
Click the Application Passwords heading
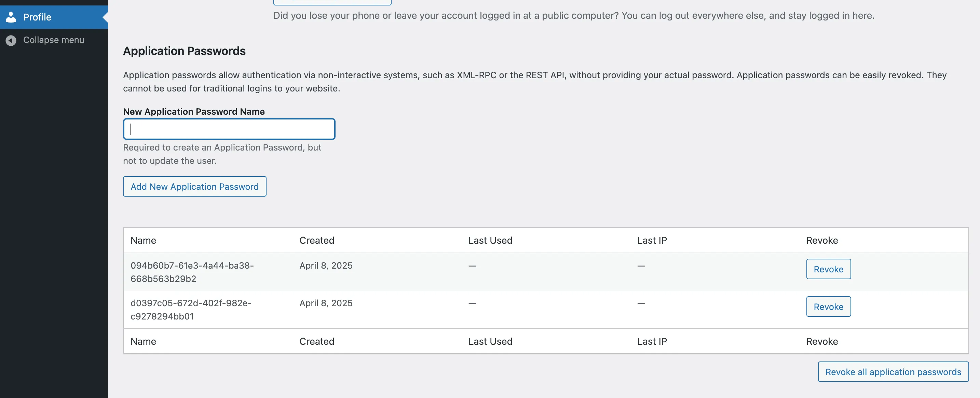[x=184, y=51]
